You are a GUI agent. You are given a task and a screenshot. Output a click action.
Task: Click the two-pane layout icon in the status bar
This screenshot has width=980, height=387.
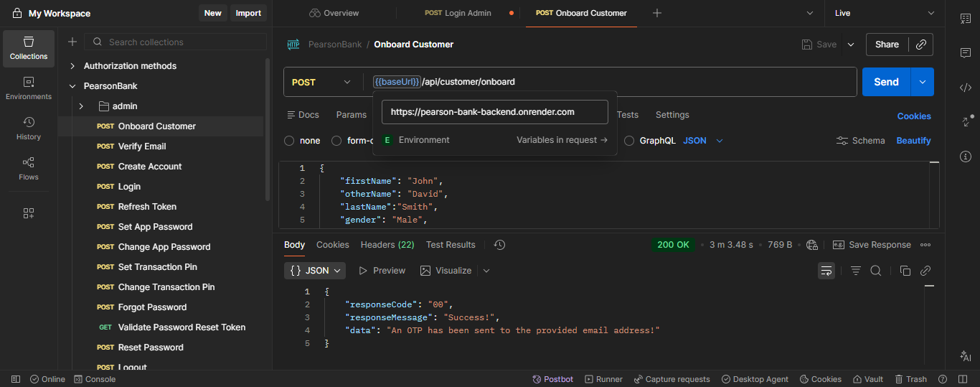pos(962,379)
